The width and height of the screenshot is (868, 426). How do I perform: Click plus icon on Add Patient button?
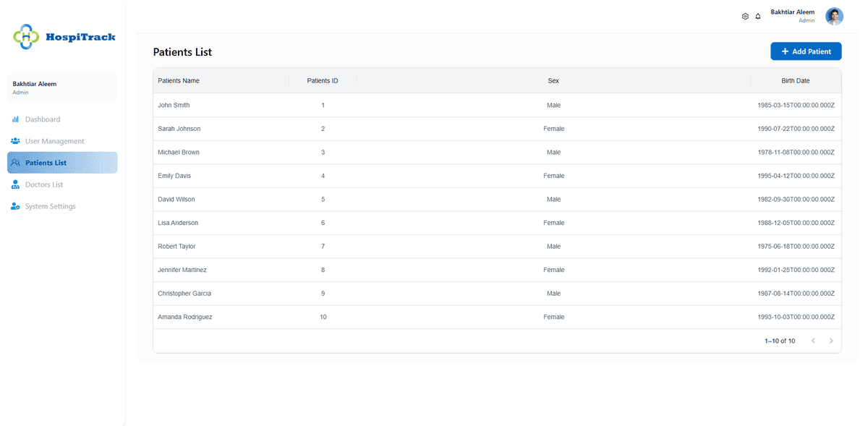(785, 51)
